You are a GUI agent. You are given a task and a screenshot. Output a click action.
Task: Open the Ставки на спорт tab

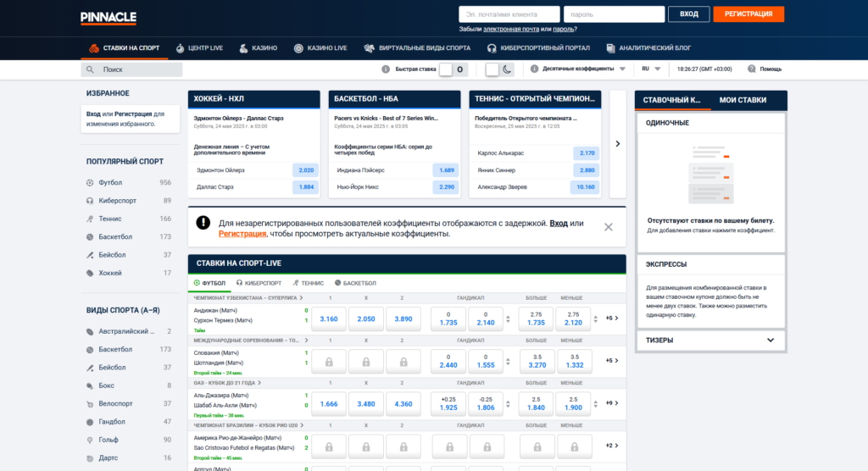pos(125,48)
